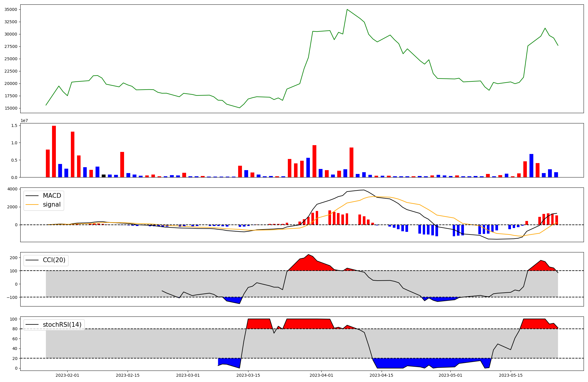The width and height of the screenshot is (588, 382).
Task: Click the 4000 MACD axis label
Action: (12, 189)
